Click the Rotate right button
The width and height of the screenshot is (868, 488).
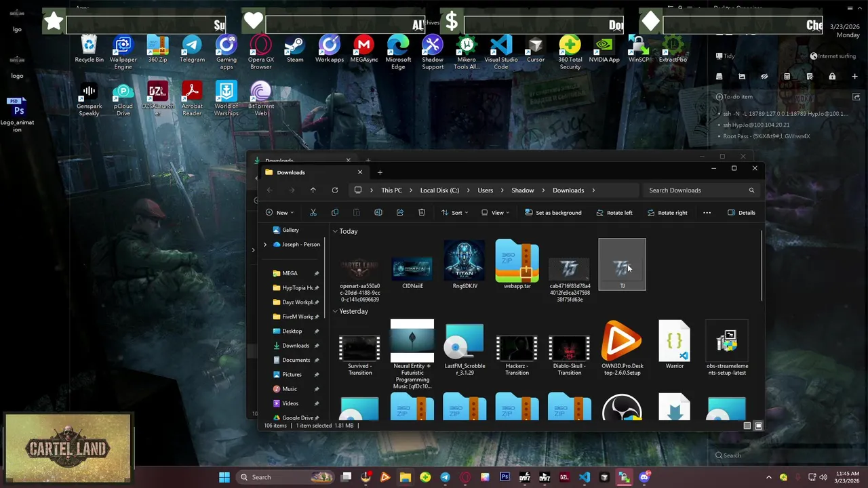(667, 213)
